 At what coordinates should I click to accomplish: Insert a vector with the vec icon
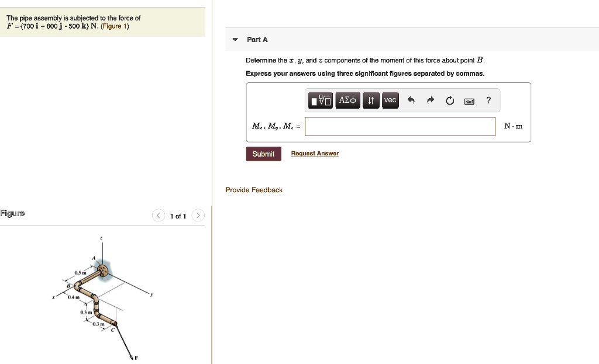[x=390, y=100]
